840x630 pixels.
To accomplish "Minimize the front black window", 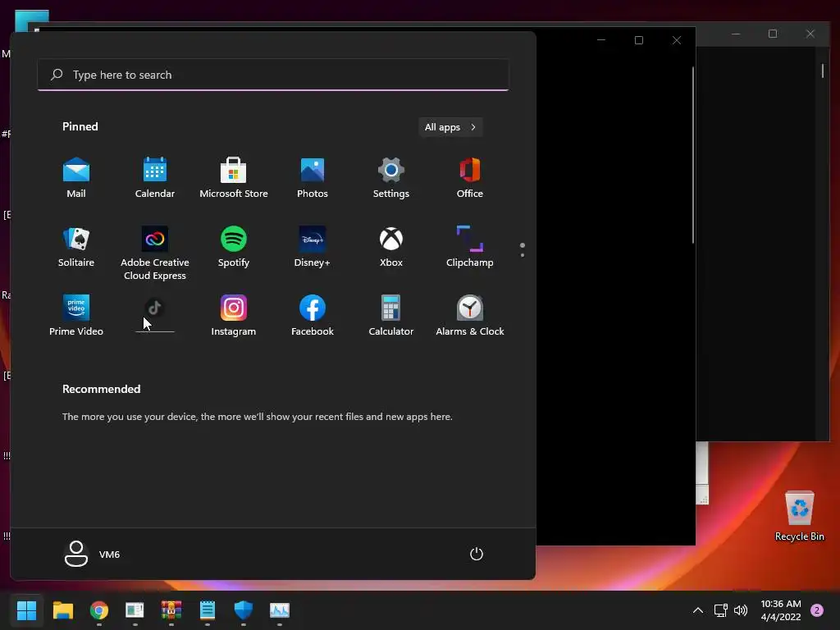I will [601, 40].
